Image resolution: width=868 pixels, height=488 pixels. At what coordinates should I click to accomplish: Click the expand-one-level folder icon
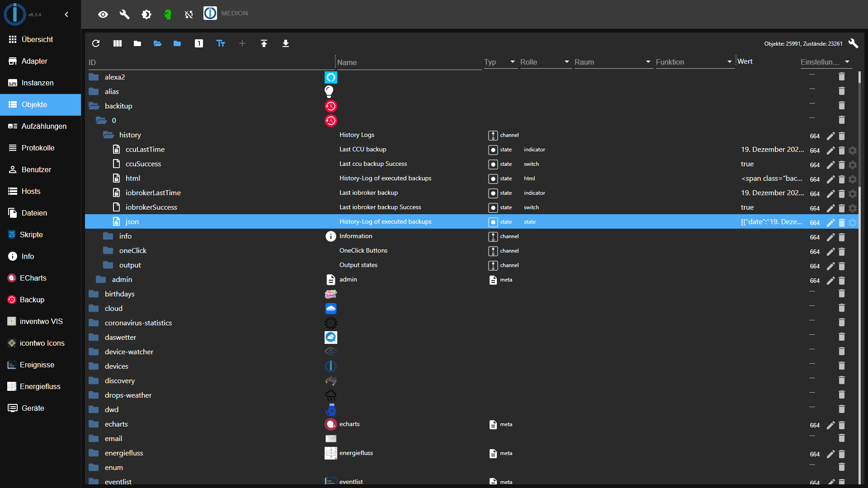coord(177,43)
